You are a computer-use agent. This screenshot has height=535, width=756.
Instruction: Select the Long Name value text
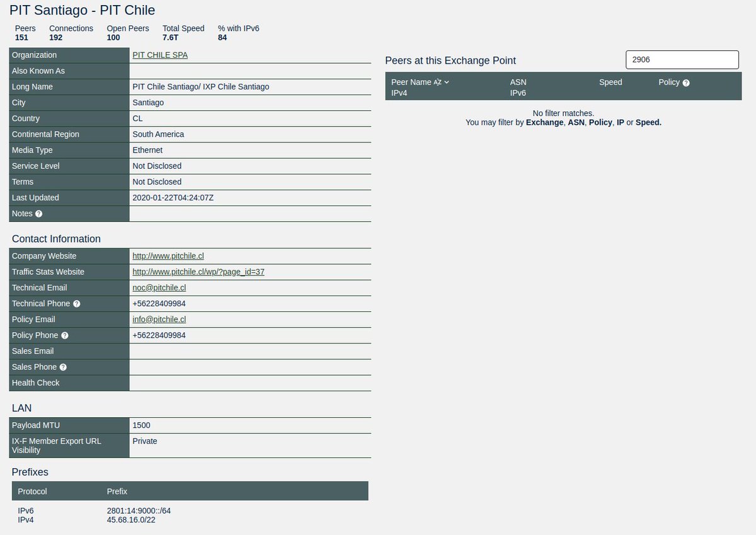tap(200, 86)
